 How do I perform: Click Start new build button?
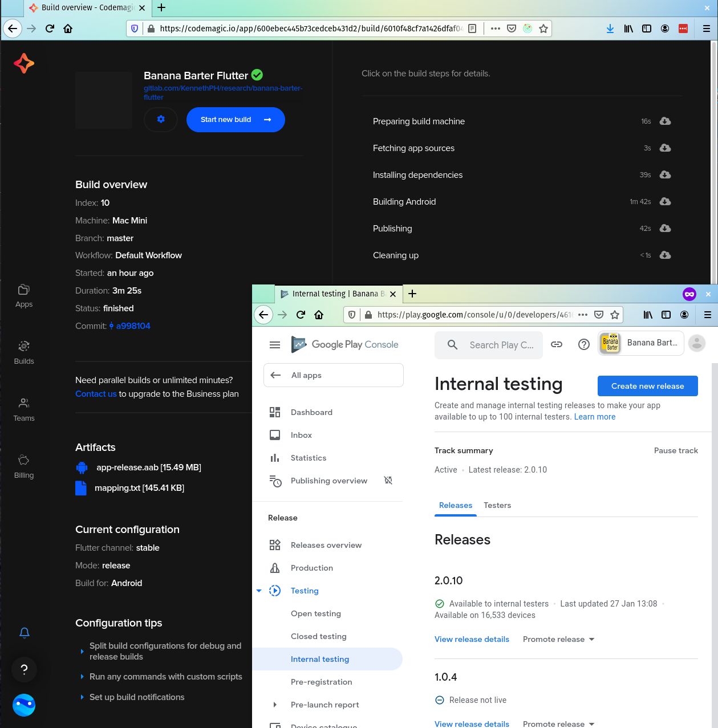(236, 120)
